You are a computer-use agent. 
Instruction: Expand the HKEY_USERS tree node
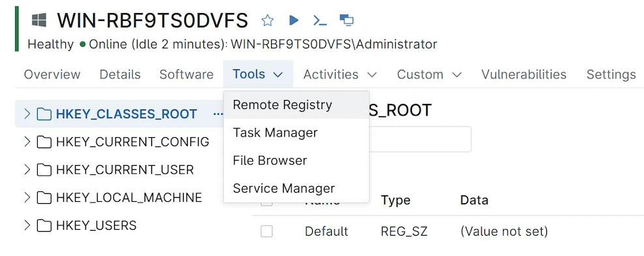[x=27, y=225]
